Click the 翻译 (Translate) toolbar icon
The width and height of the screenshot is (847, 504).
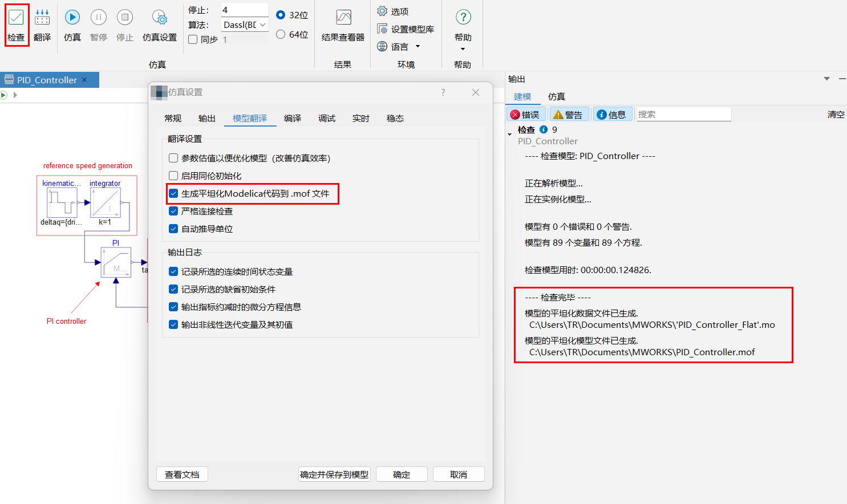point(42,18)
